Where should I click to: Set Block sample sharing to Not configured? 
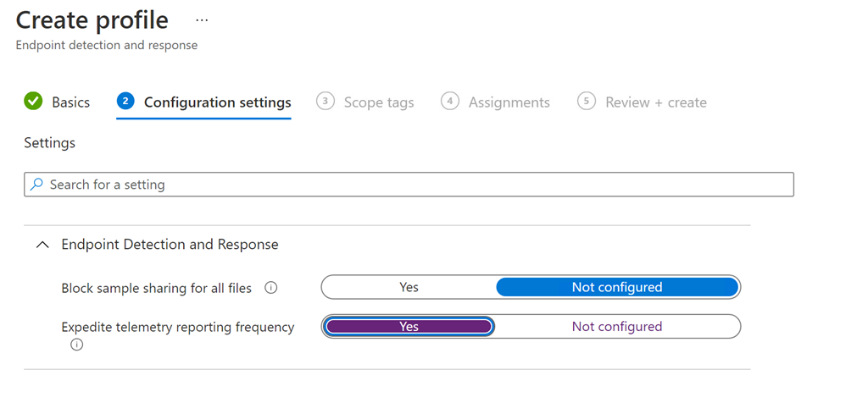[616, 288]
